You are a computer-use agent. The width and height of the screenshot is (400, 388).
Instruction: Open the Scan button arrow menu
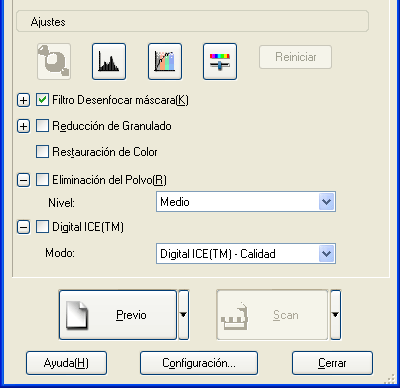pyautogui.click(x=336, y=315)
